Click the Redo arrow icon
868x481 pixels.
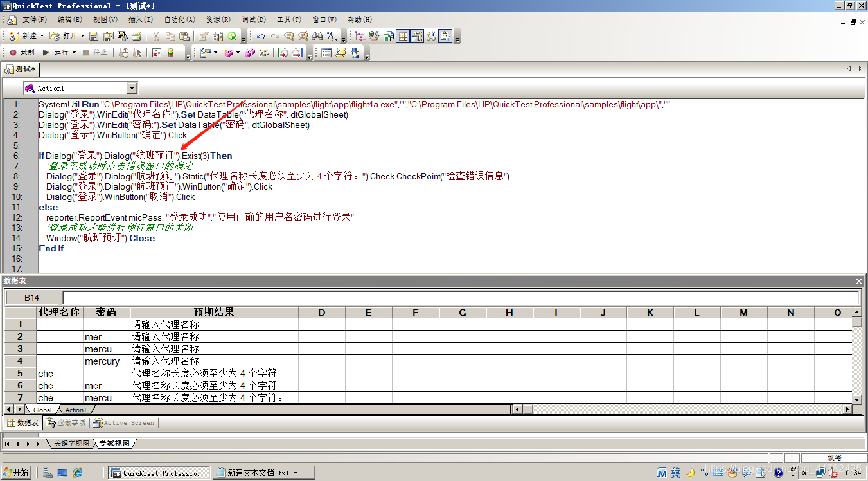click(x=275, y=36)
